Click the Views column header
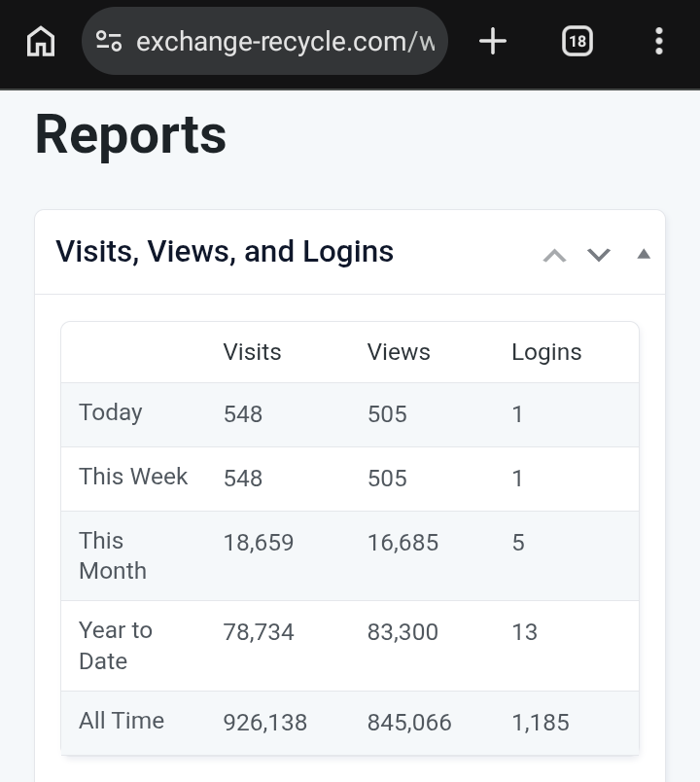The width and height of the screenshot is (700, 782). (399, 352)
